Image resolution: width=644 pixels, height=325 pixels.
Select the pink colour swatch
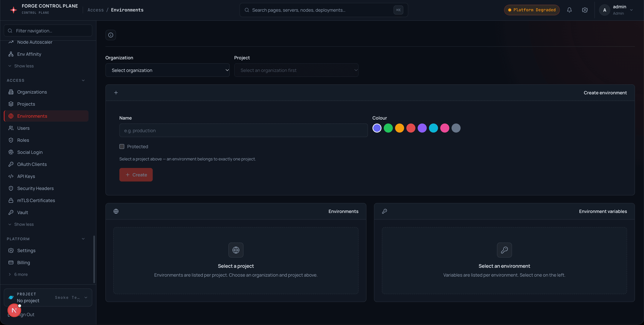pos(445,128)
